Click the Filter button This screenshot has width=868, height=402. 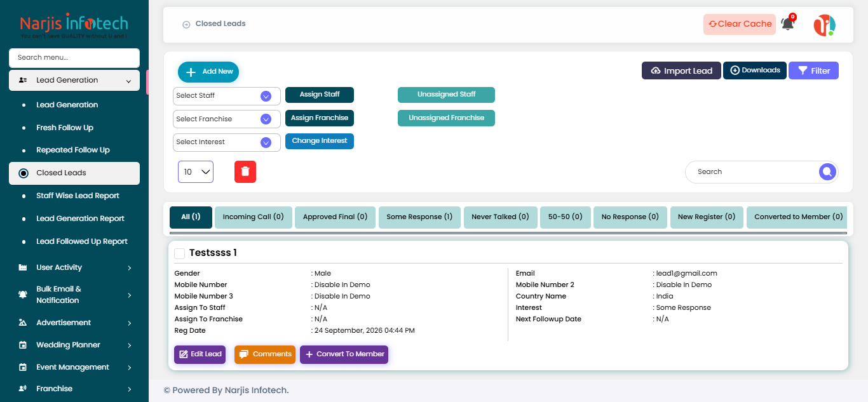click(813, 70)
